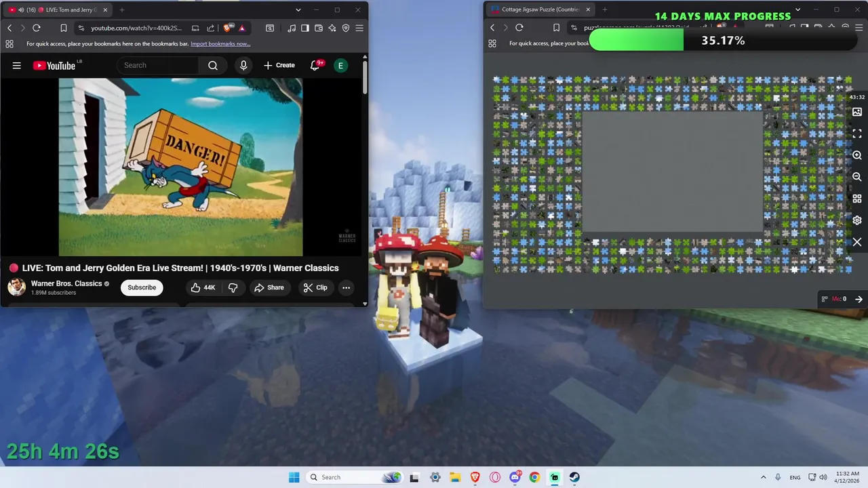Open Brave Shields icon in YouTube window
Image resolution: width=868 pixels, height=488 pixels.
[228, 28]
